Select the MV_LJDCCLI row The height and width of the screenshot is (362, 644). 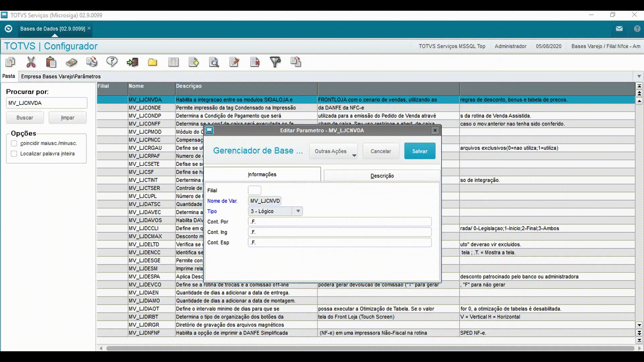(x=366, y=228)
